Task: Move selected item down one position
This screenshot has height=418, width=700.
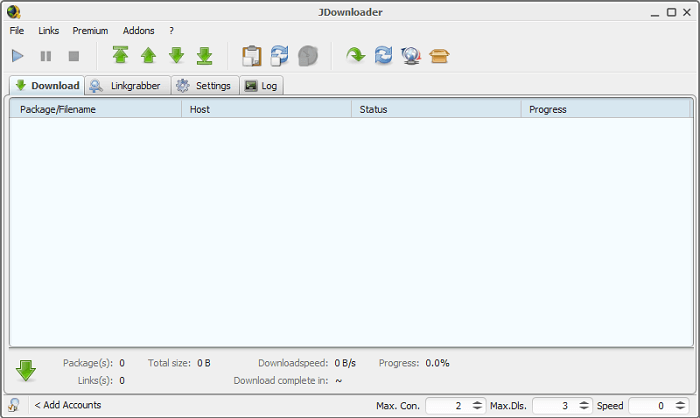Action: click(176, 56)
